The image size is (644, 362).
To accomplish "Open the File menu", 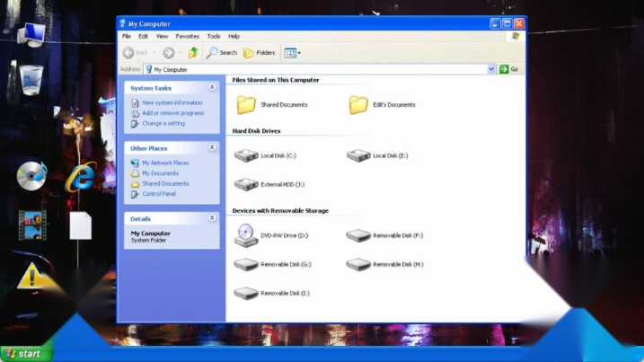I will tap(127, 36).
